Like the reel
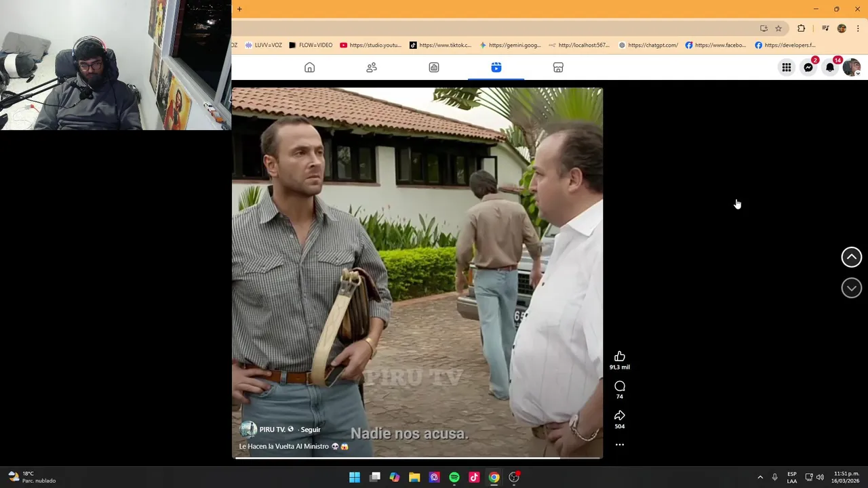The width and height of the screenshot is (868, 488). pyautogui.click(x=619, y=357)
